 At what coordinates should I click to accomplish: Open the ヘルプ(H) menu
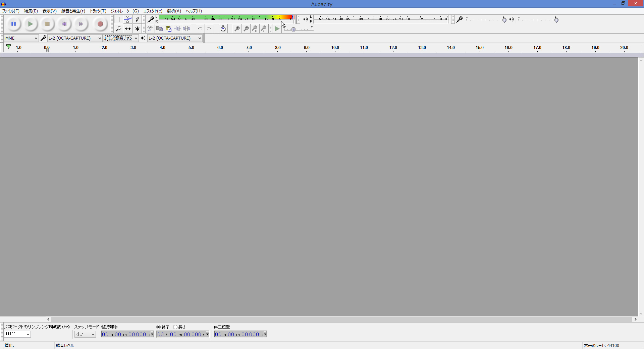[x=194, y=11]
